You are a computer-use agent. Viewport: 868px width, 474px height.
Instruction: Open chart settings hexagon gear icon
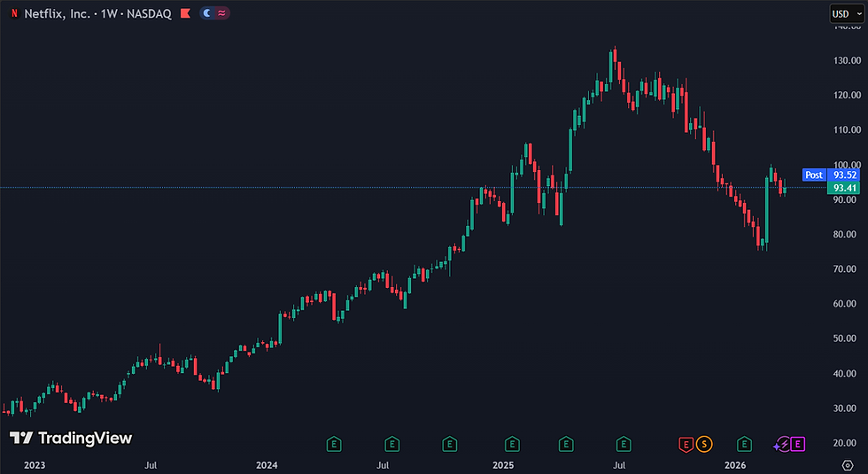click(x=848, y=464)
